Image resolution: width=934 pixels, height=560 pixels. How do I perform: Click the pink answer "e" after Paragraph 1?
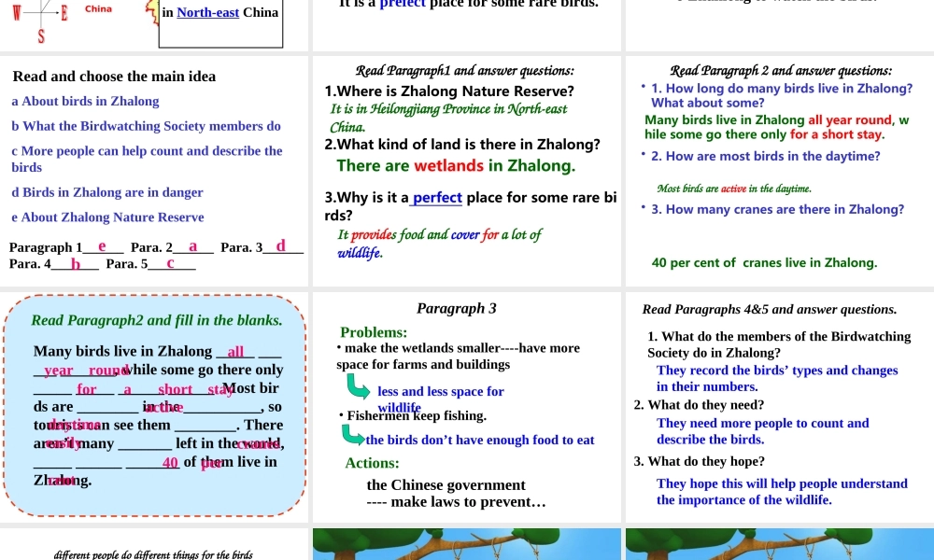[x=102, y=245]
